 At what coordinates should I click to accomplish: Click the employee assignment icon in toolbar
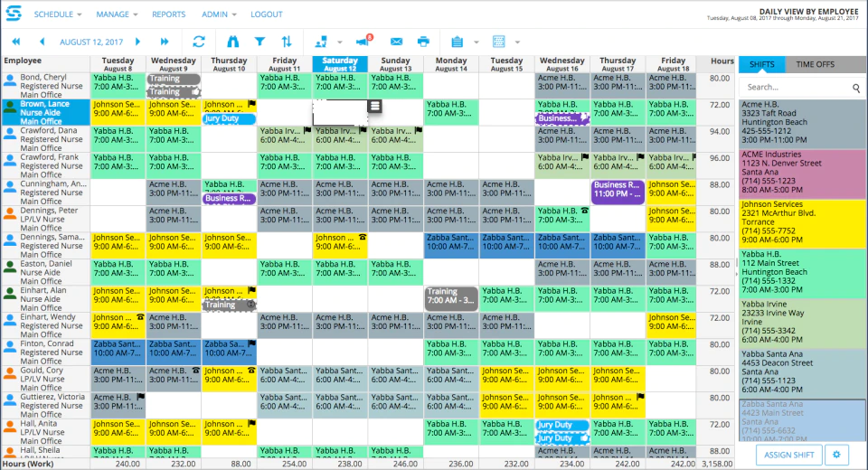(x=321, y=42)
